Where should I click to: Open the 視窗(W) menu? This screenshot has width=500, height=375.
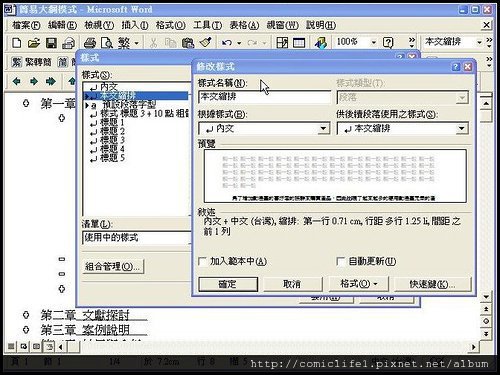tap(282, 25)
